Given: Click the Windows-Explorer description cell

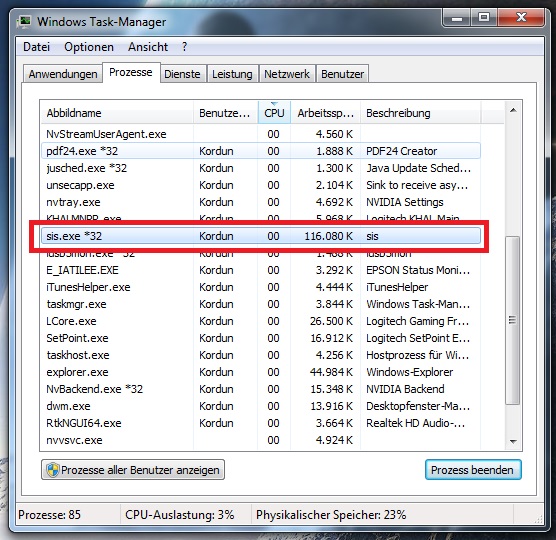Looking at the screenshot, I should pyautogui.click(x=410, y=372).
